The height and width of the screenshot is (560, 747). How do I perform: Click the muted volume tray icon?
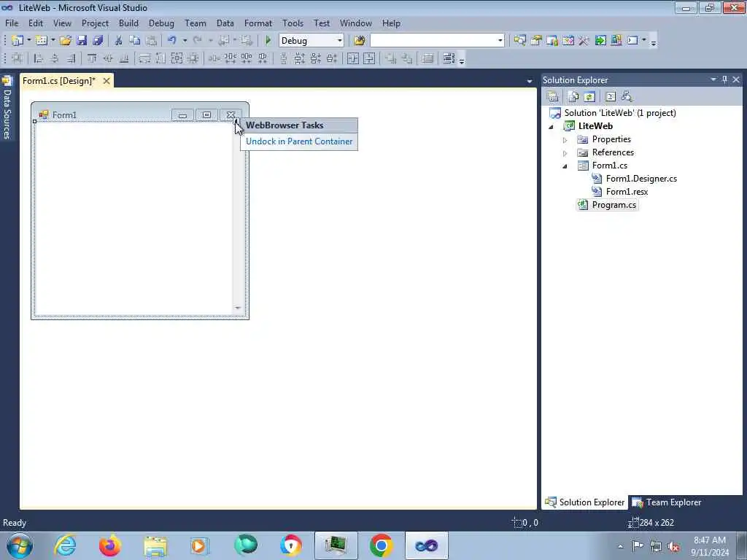(x=673, y=547)
